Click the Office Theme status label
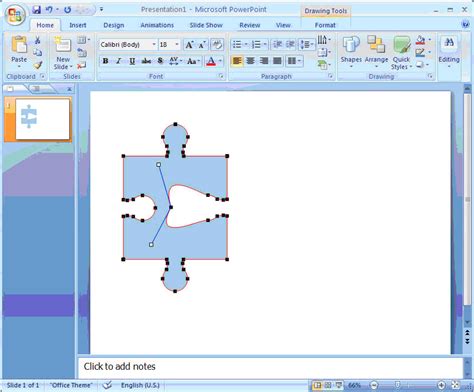The height and width of the screenshot is (392, 474). tap(71, 385)
